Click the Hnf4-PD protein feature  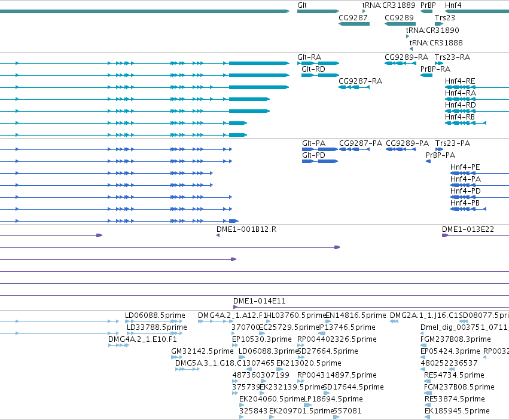(480, 197)
